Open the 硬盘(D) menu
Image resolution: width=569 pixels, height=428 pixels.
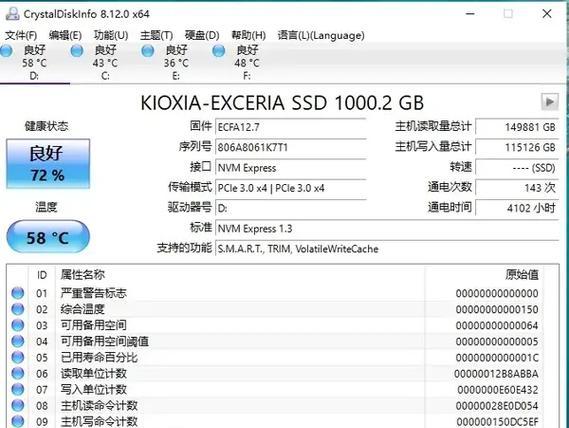point(202,35)
